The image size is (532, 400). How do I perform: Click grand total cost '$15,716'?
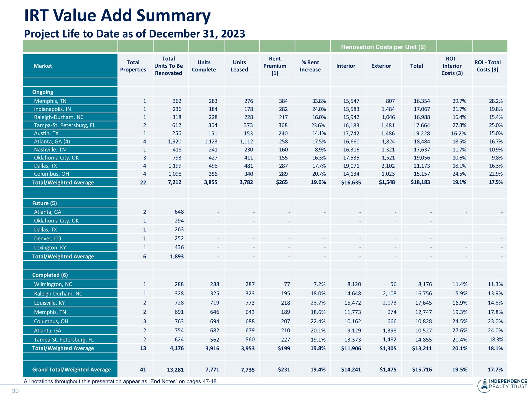pyautogui.click(x=422, y=370)
